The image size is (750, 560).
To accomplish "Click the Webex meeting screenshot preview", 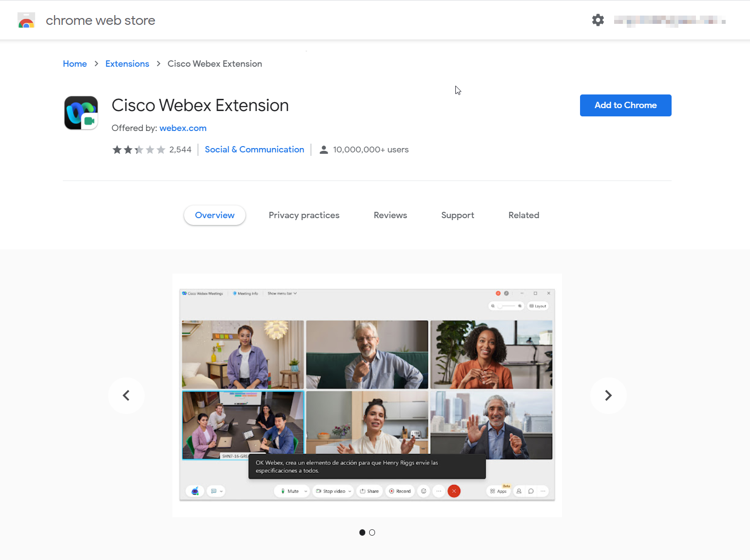I will [367, 395].
